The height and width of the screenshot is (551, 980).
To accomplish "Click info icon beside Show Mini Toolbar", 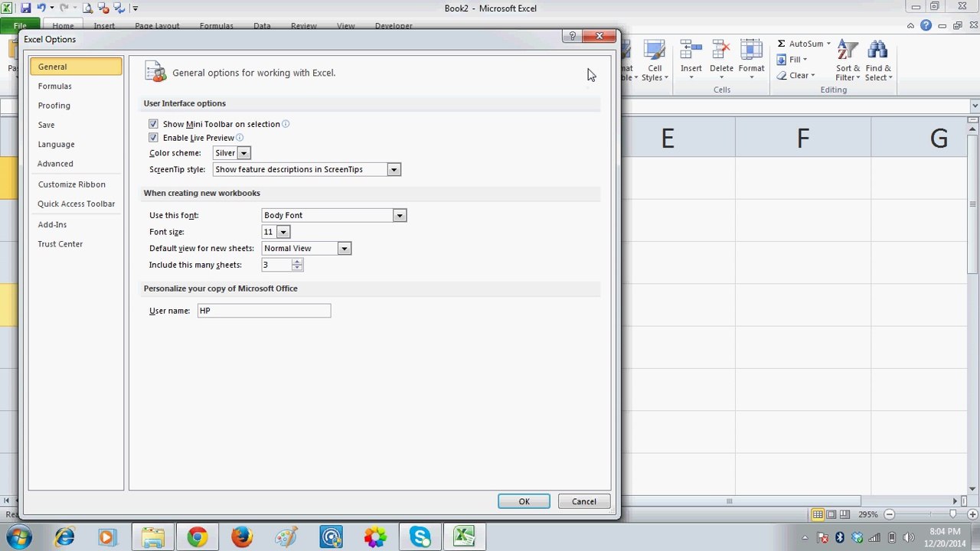I will click(x=286, y=124).
